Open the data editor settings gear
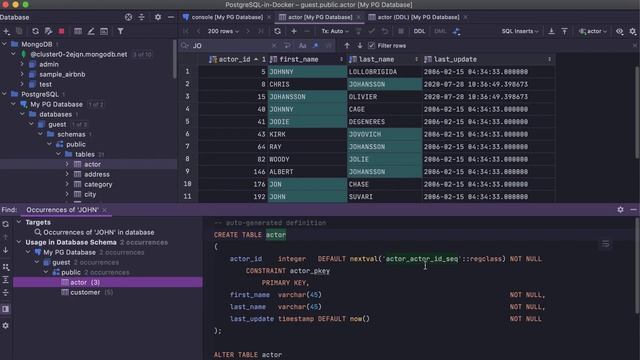The width and height of the screenshot is (640, 360). (x=633, y=31)
